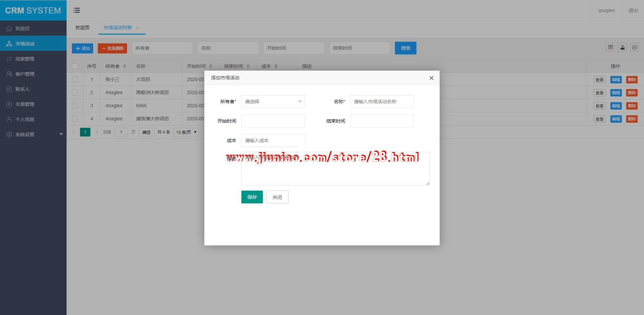Switch to the 欢迎页 tab
The image size is (644, 315).
82,28
